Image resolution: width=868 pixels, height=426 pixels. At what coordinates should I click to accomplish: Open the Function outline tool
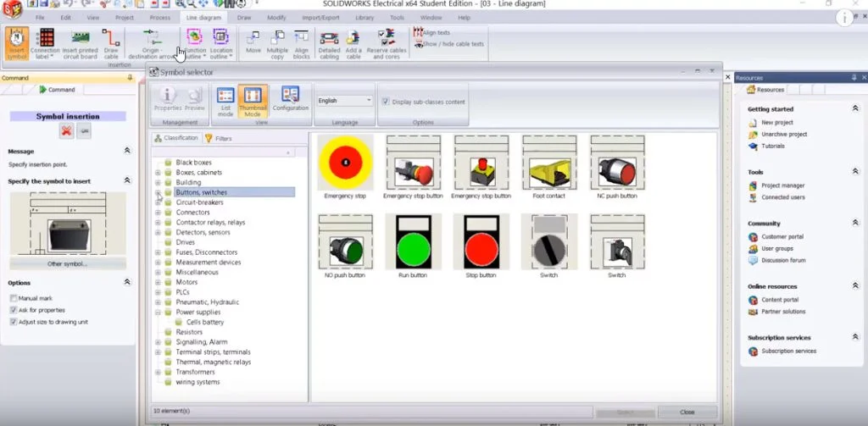194,44
